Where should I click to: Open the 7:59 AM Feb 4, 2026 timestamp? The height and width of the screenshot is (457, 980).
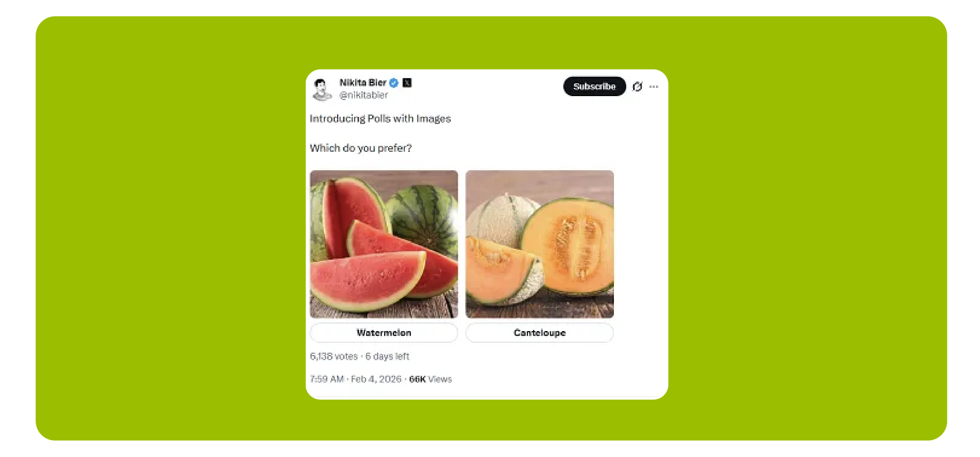point(356,379)
